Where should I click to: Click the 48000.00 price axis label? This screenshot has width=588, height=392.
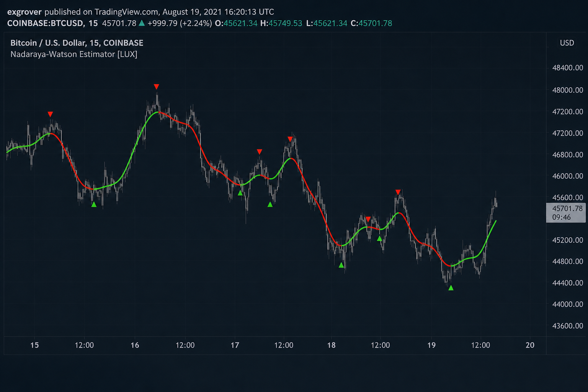tap(568, 90)
